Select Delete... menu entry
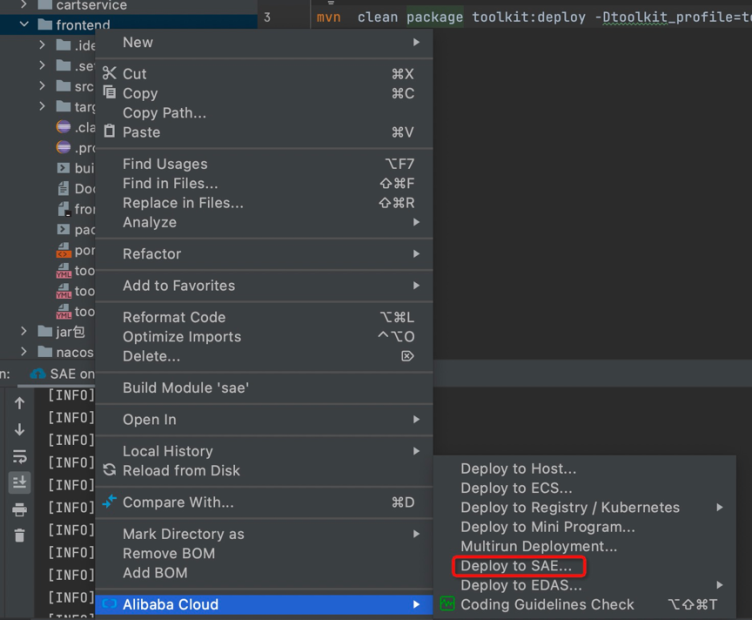Viewport: 752px width, 620px height. click(x=264, y=356)
